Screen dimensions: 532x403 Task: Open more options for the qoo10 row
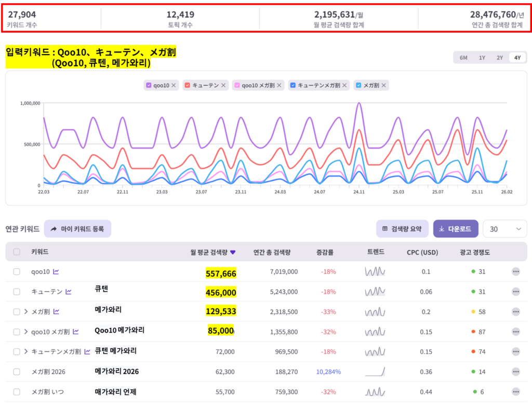click(x=515, y=271)
